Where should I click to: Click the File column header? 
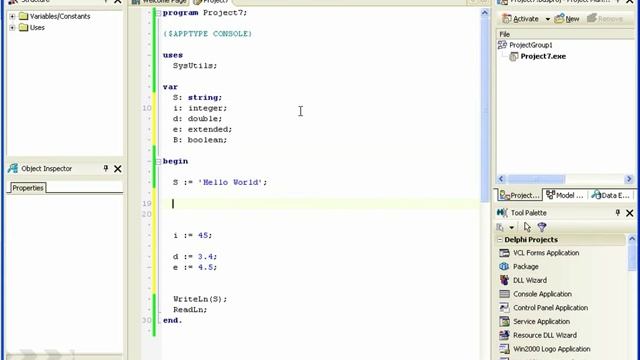tap(565, 34)
